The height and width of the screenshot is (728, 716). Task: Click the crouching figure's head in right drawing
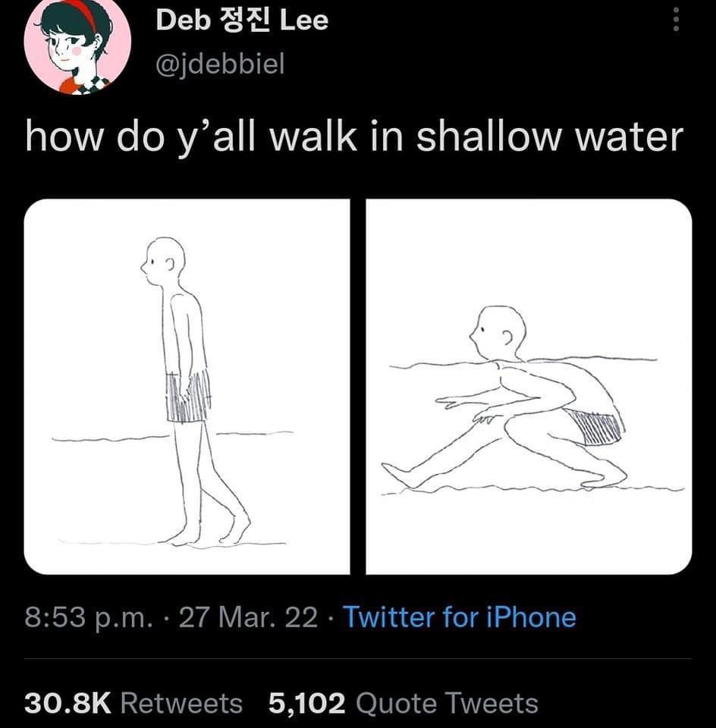[x=498, y=332]
